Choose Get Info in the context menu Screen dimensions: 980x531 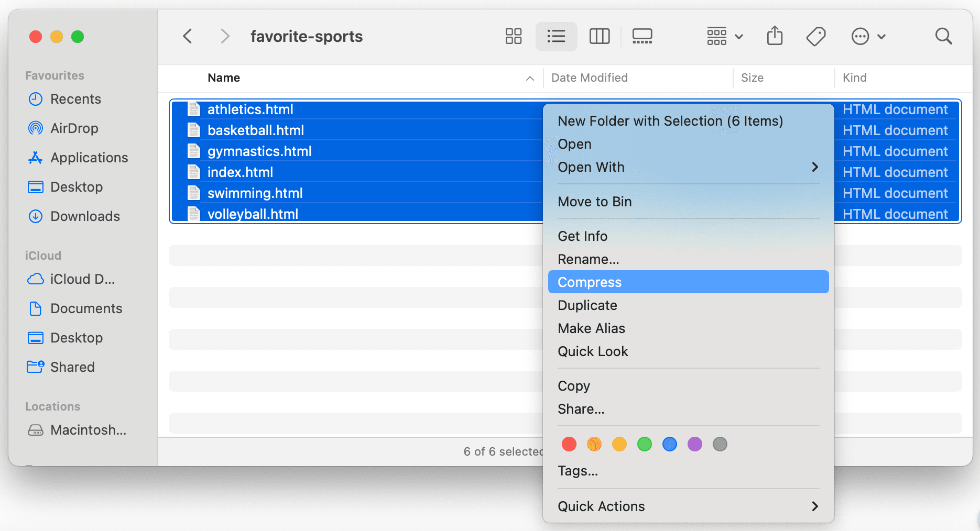(688, 236)
